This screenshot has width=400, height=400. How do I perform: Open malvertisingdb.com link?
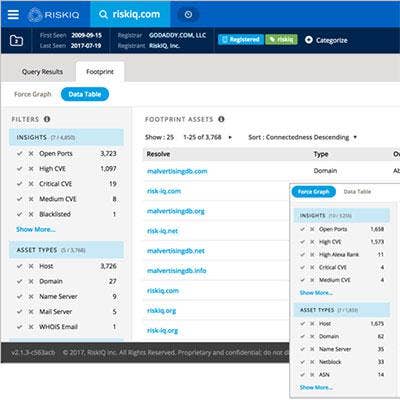(177, 171)
